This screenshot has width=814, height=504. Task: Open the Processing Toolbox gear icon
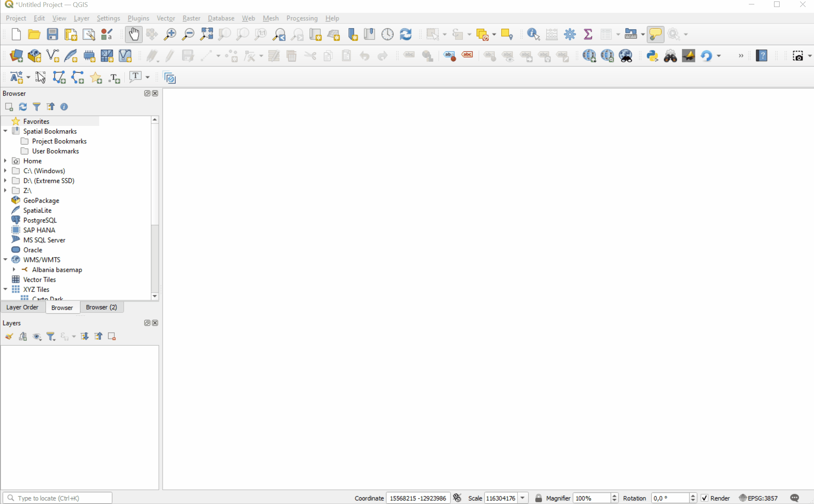coord(570,34)
